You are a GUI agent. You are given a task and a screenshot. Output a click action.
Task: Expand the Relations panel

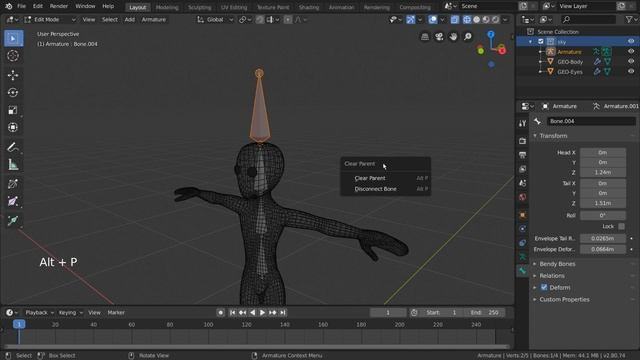coord(552,276)
